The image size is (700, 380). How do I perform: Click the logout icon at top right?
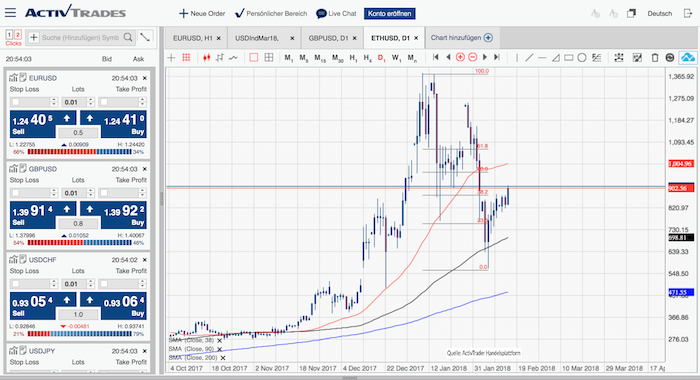point(688,13)
